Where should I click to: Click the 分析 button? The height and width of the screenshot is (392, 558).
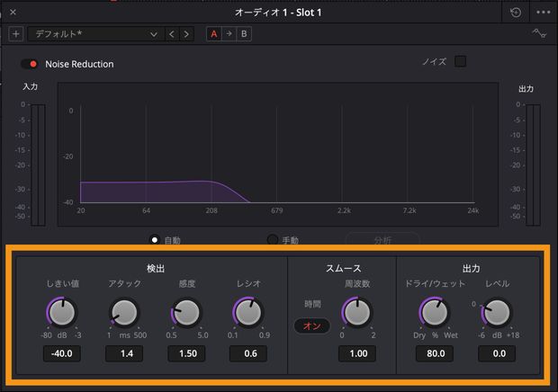pos(382,240)
